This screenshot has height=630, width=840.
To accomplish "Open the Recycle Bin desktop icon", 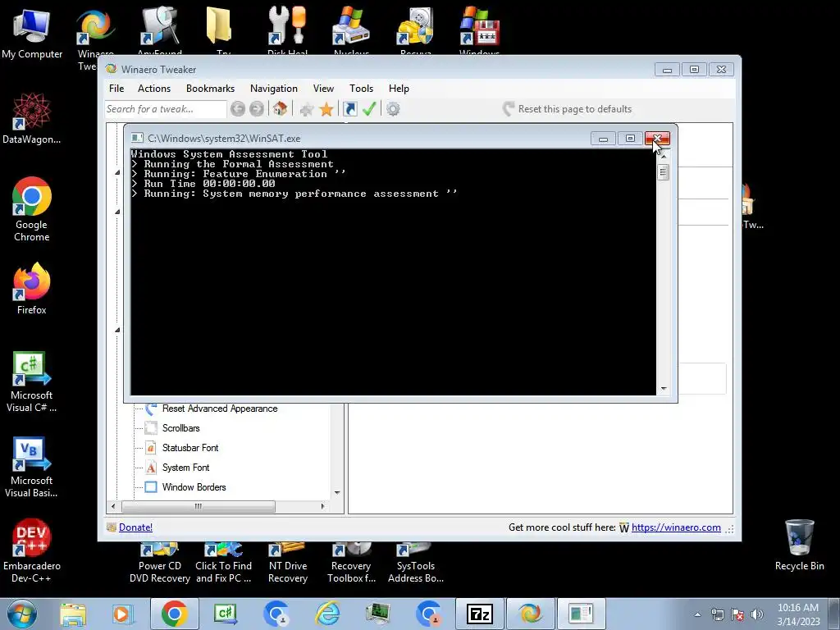I will tap(799, 545).
